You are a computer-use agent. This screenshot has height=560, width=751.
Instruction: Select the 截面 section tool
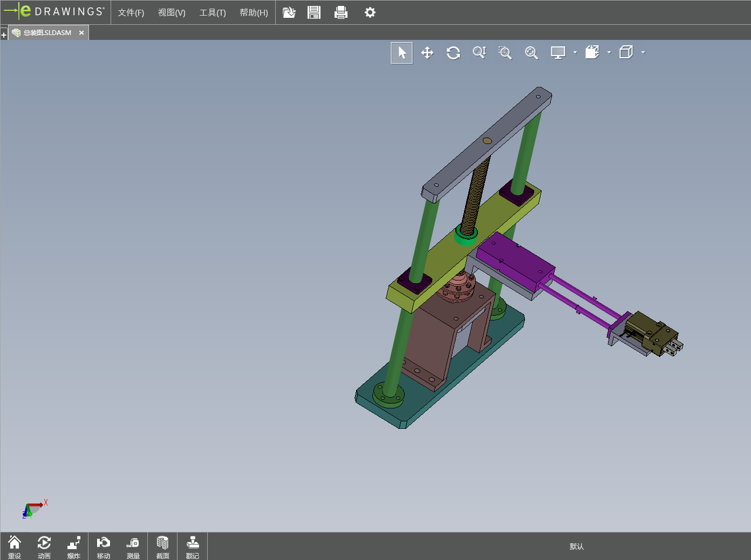pos(163,547)
